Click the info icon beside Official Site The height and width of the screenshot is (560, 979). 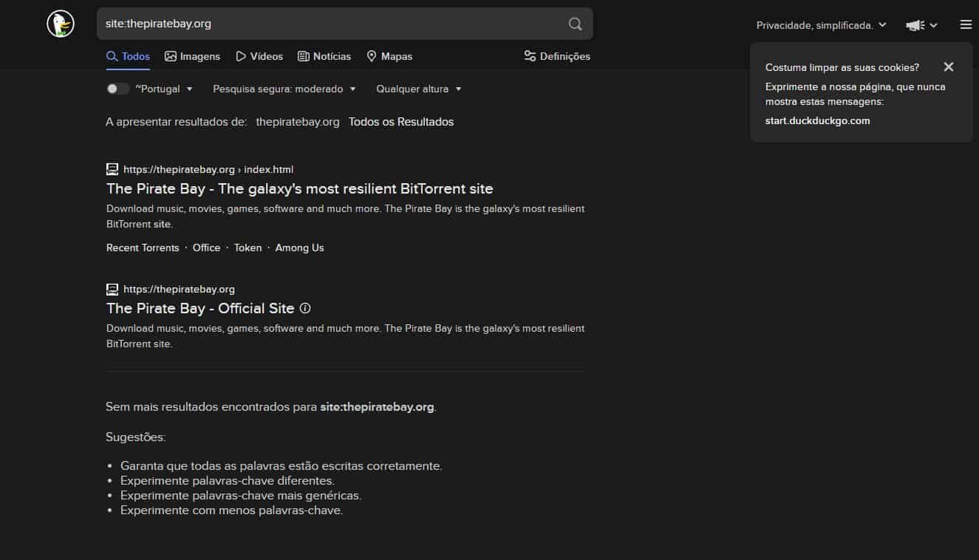pos(305,308)
